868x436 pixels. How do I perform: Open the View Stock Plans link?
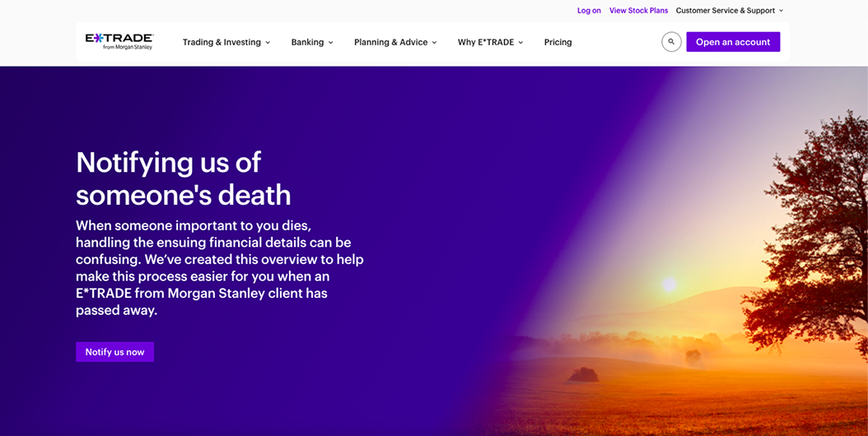pos(639,11)
